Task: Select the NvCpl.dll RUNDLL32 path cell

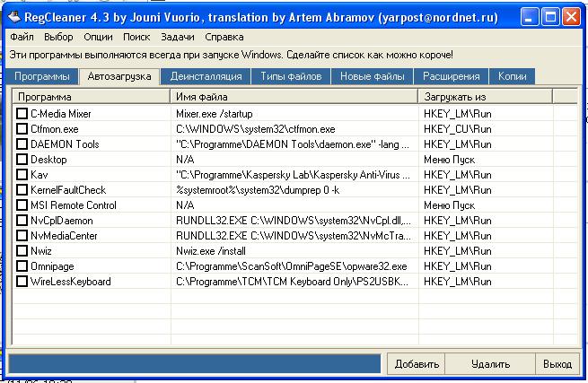Action: click(x=294, y=221)
